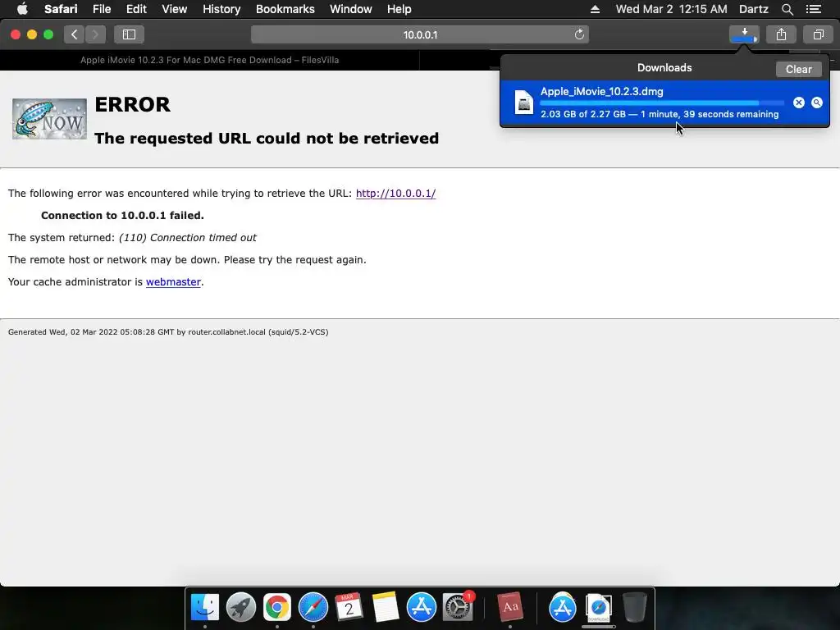Open Spotlight search in menu bar

787,9
